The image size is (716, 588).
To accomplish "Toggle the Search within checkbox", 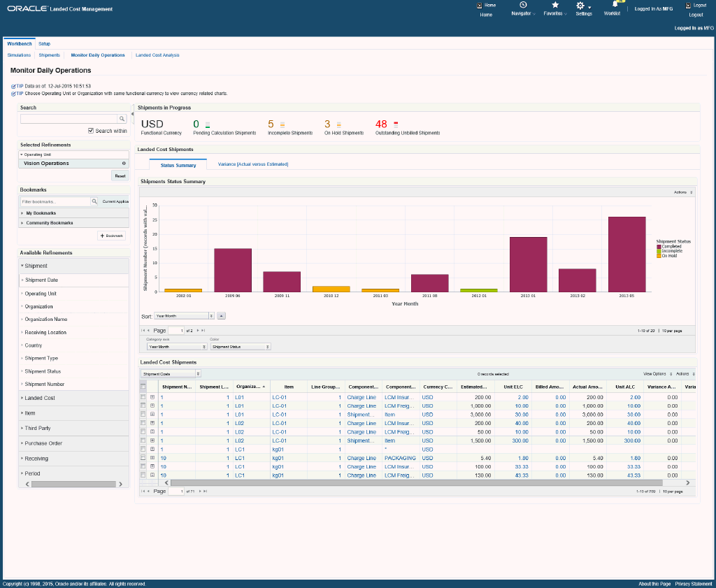I will pyautogui.click(x=91, y=131).
